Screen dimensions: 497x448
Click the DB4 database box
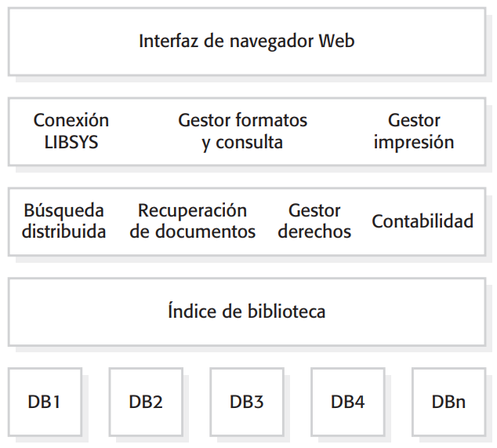pos(348,402)
